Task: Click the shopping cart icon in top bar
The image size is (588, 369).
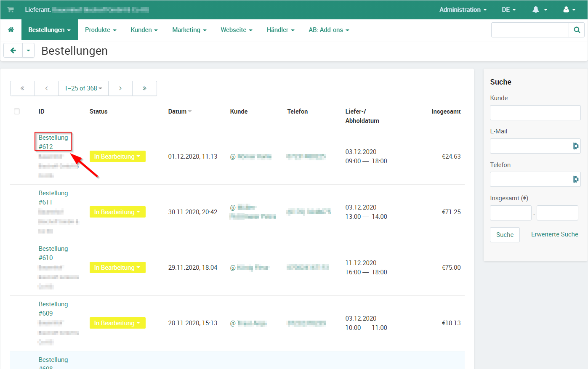Action: (x=11, y=10)
